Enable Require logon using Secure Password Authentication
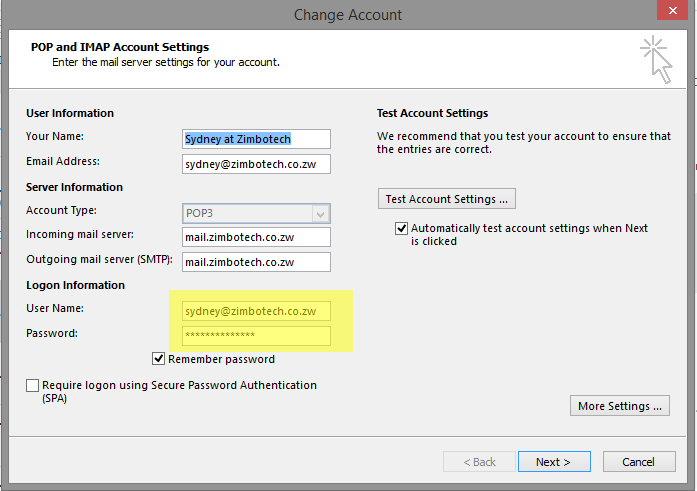This screenshot has width=697, height=491. click(33, 386)
